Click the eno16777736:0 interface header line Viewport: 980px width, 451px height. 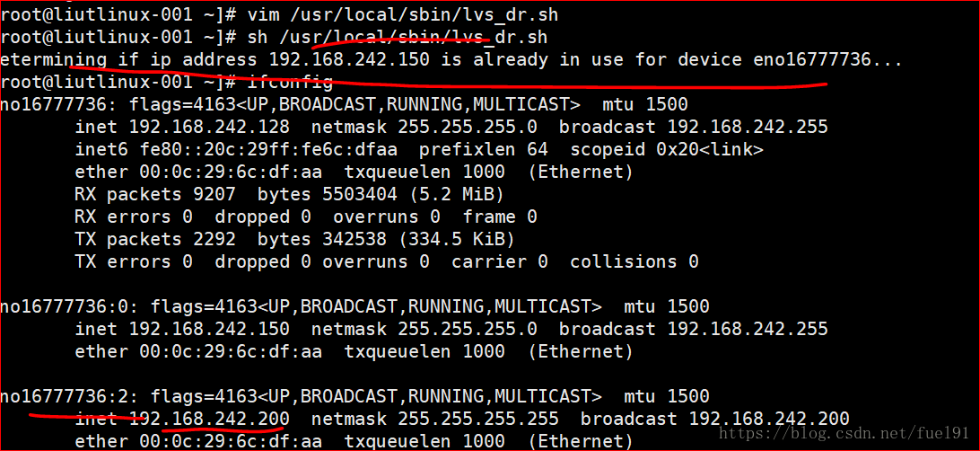point(354,306)
